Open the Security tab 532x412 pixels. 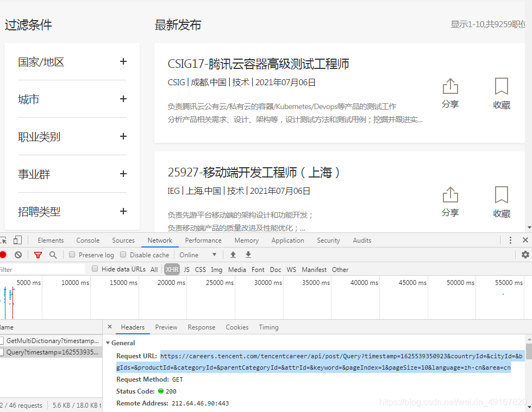(x=328, y=240)
